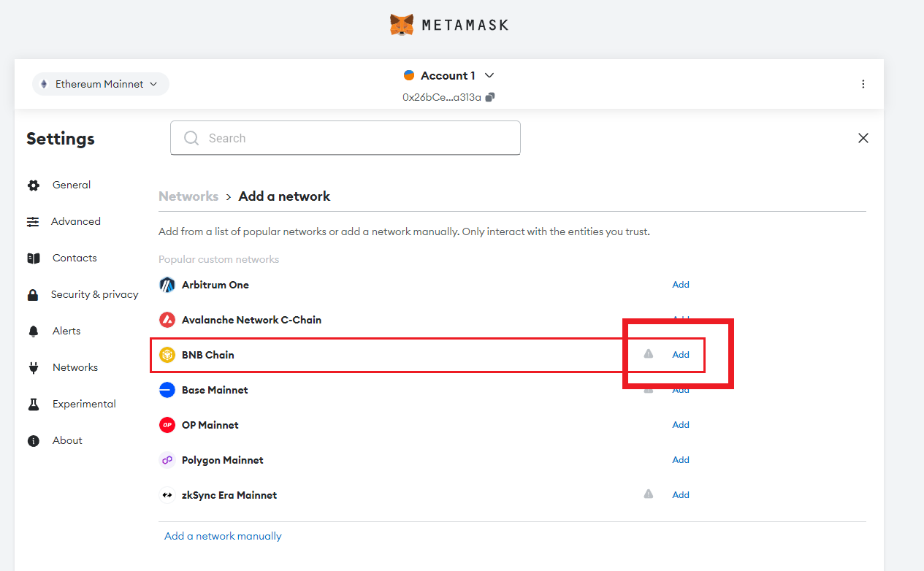Open the three-dot account options menu
The image size is (924, 571).
[x=863, y=84]
